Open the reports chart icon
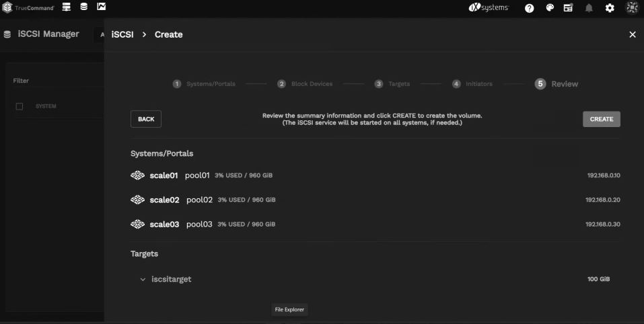The height and width of the screenshot is (324, 644). pos(101,7)
